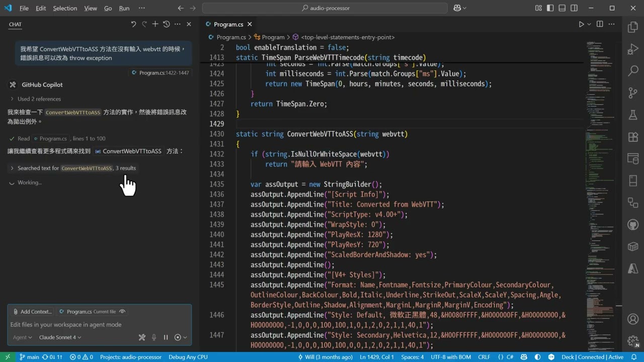Image resolution: width=644 pixels, height=362 pixels.
Task: Cancel the agent request (stop button)
Action: [x=178, y=337]
